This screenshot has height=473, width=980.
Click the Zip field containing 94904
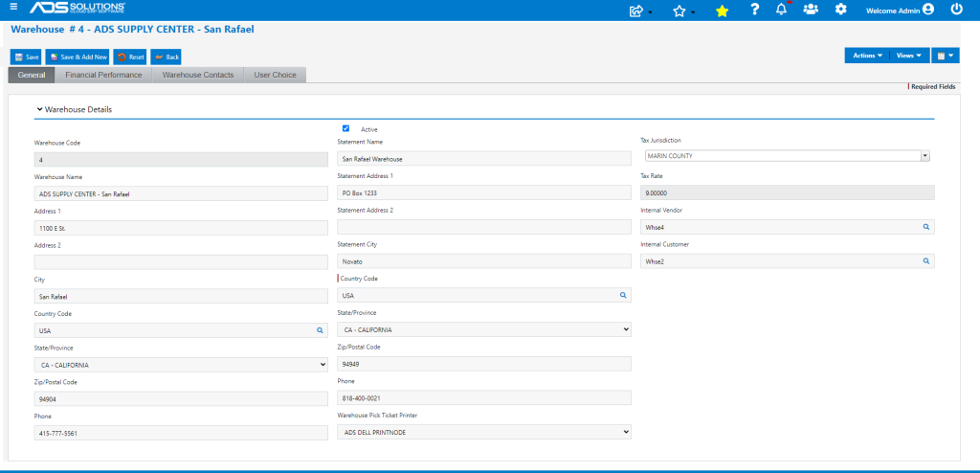coord(181,398)
